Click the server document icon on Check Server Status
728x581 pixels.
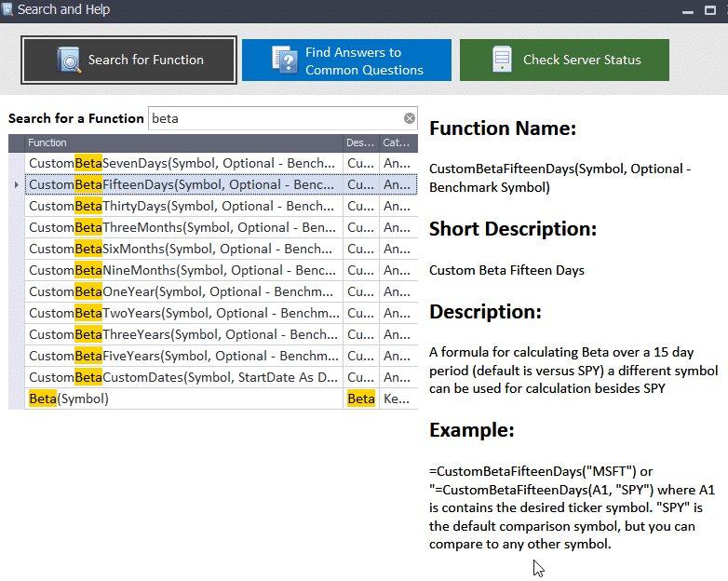coord(502,60)
